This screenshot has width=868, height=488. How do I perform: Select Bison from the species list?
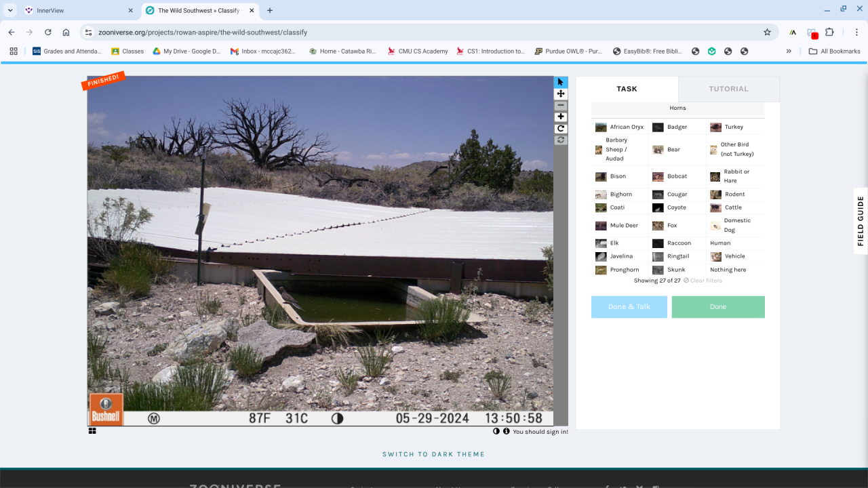pyautogui.click(x=620, y=176)
